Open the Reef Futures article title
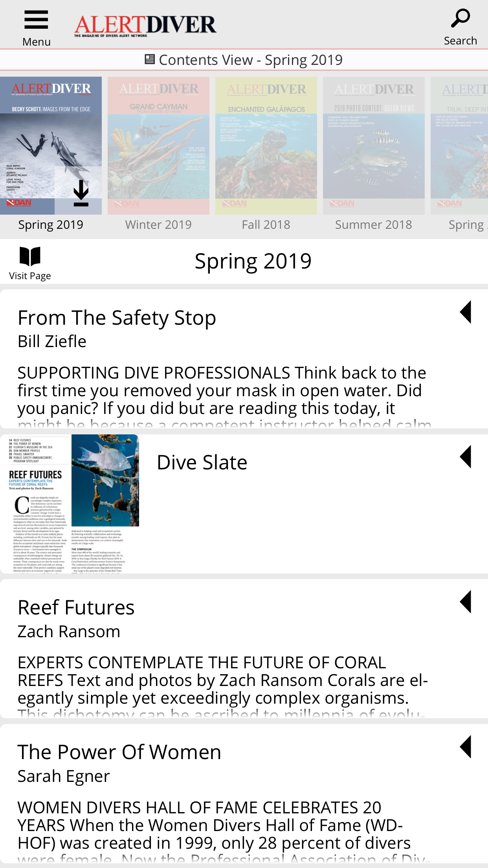488x868 pixels. [76, 607]
